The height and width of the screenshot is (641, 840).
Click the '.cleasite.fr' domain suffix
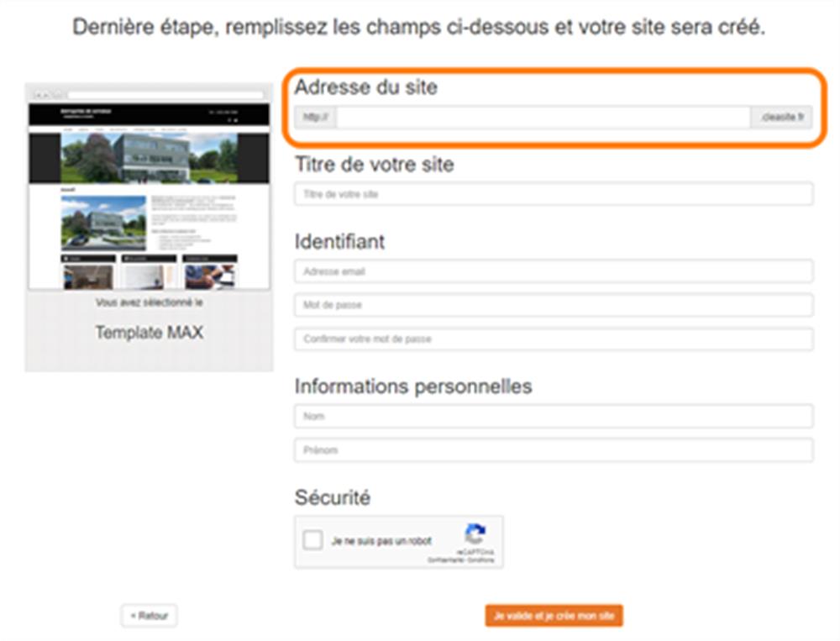click(781, 117)
